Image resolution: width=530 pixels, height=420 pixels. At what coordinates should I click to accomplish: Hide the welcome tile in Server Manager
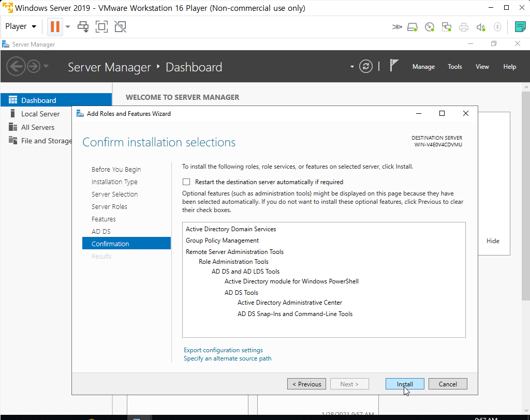[493, 241]
